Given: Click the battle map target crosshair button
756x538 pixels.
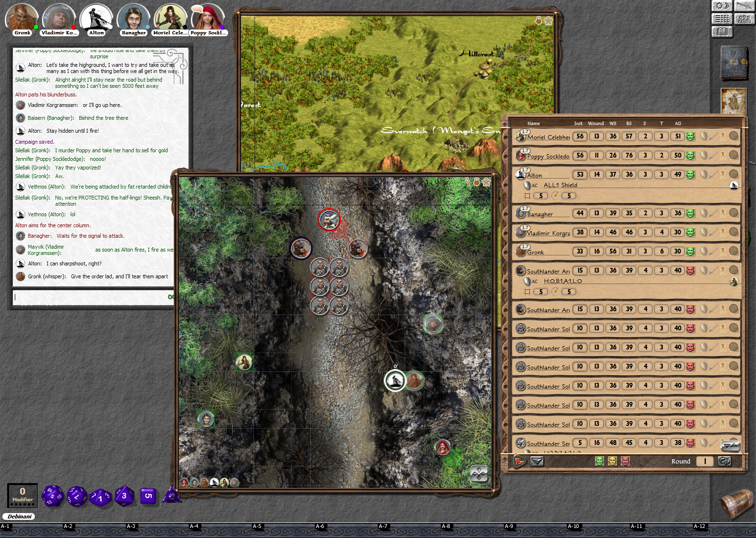Looking at the screenshot, I should [479, 473].
